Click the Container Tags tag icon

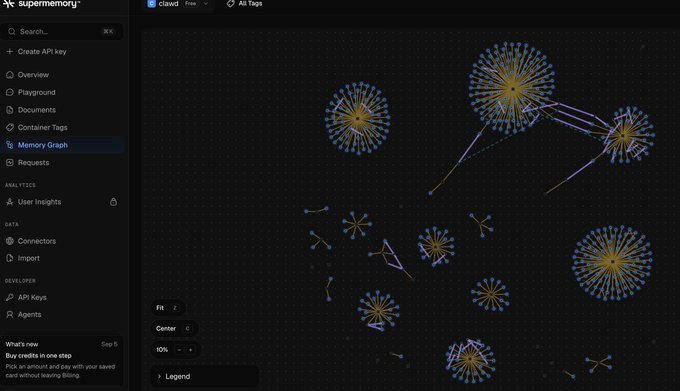[x=10, y=127]
